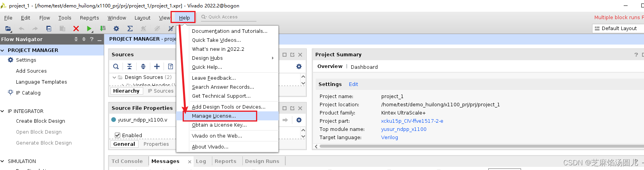
Task: Switch to the Design Runs tab
Action: 262,161
